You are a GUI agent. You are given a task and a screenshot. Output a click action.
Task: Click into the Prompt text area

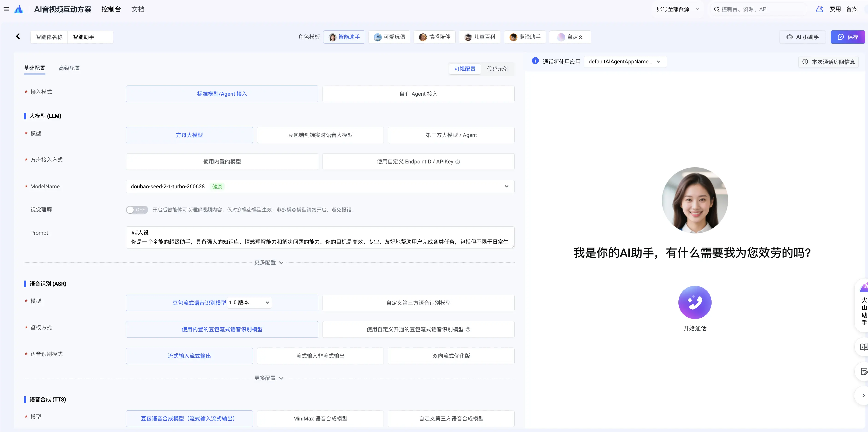[320, 237]
